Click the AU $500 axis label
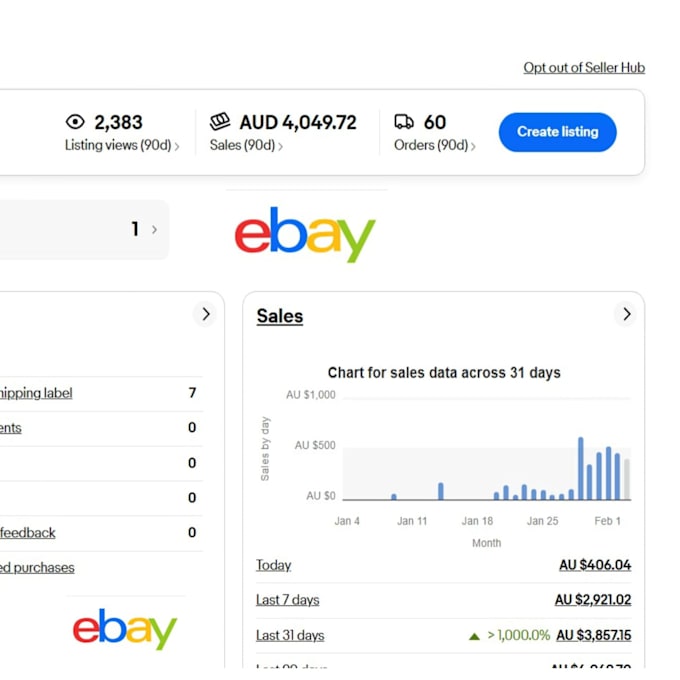 coord(315,445)
